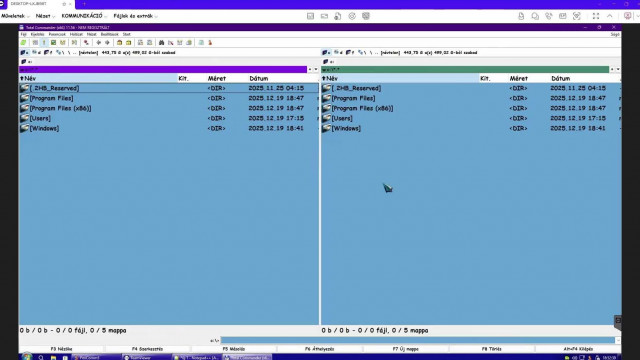
Task: Switch to brief file names view icon
Action: [35, 42]
